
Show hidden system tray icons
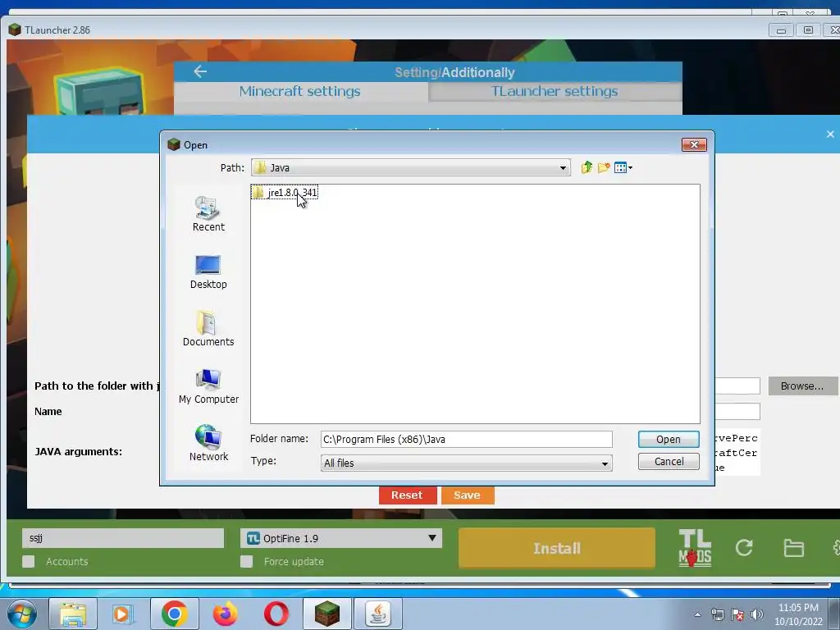click(697, 614)
